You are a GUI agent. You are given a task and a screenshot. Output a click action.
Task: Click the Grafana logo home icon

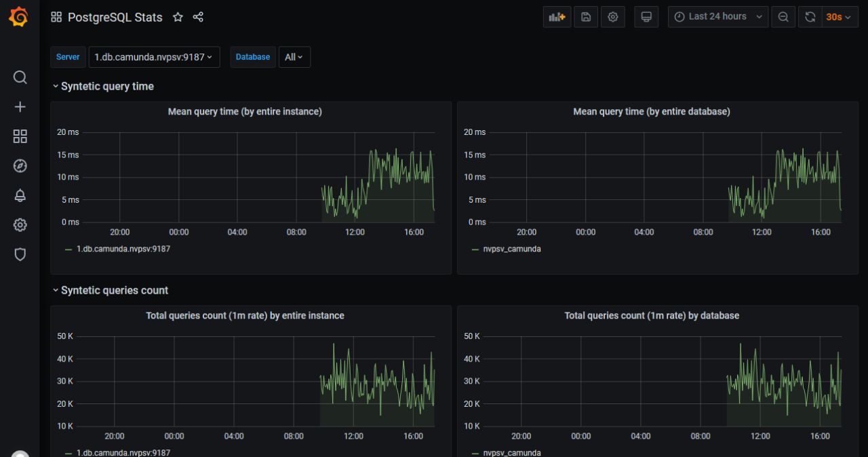20,18
